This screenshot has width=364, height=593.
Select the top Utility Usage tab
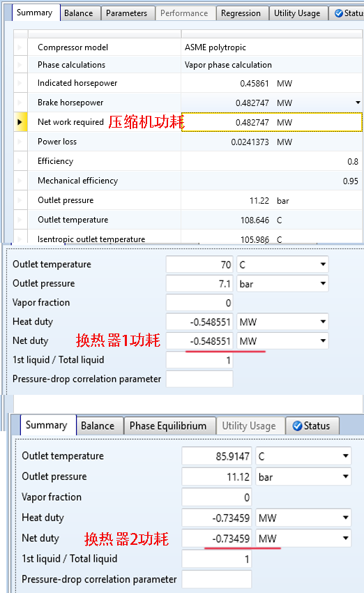(x=297, y=13)
